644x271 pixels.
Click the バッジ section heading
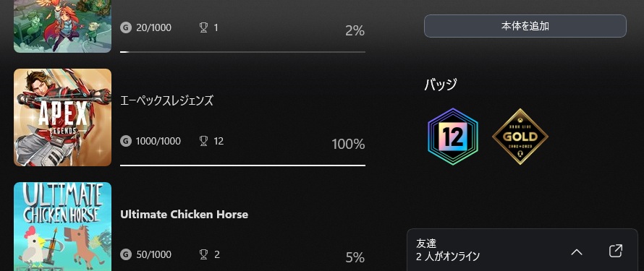[441, 85]
